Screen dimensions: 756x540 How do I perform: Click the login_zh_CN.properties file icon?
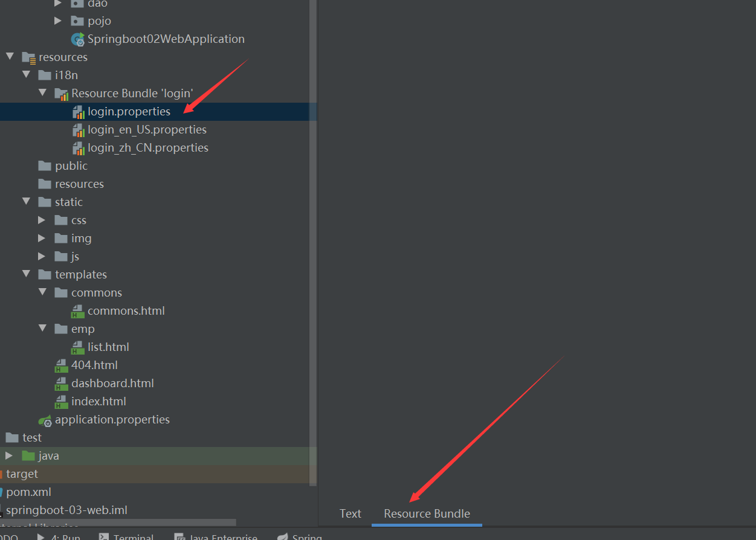click(78, 148)
